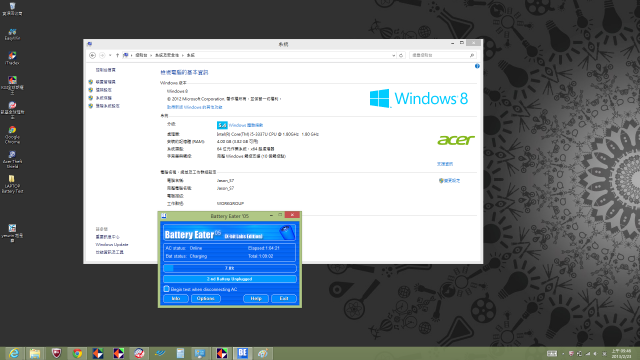640x360 pixels.
Task: Expand the recent locations arrow beside forward button
Action: coord(110,55)
